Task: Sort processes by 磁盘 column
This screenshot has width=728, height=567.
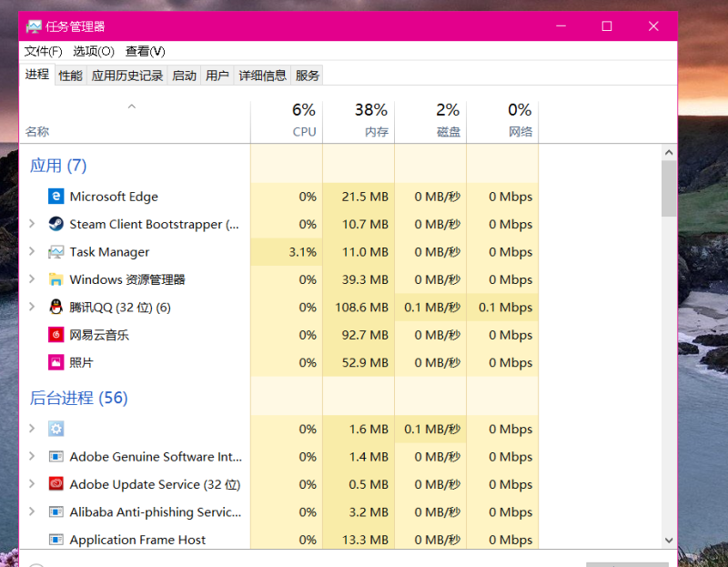Action: 430,122
